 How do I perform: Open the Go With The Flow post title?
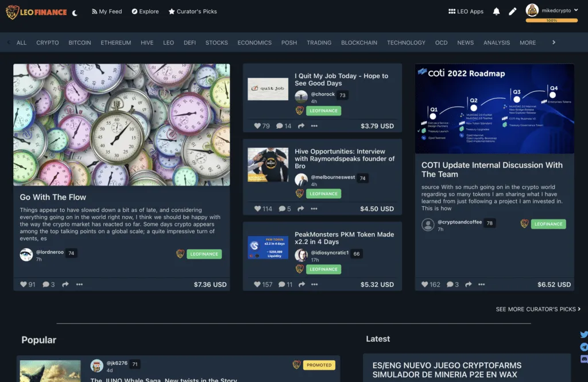53,198
